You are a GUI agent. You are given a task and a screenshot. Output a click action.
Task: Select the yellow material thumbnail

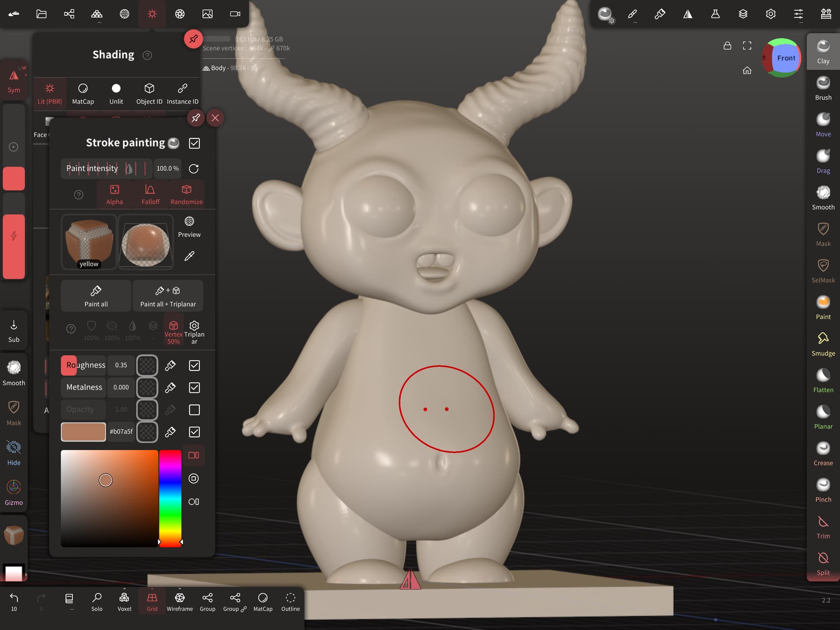pos(89,242)
